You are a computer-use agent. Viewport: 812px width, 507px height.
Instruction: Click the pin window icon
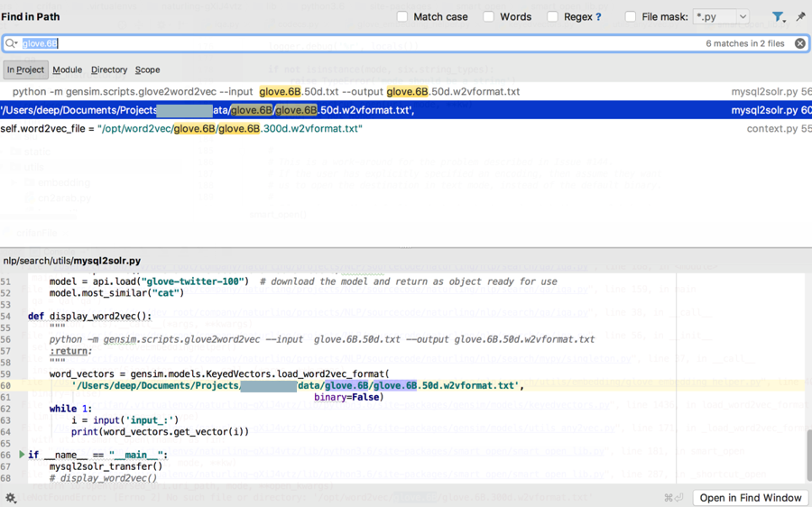[800, 16]
